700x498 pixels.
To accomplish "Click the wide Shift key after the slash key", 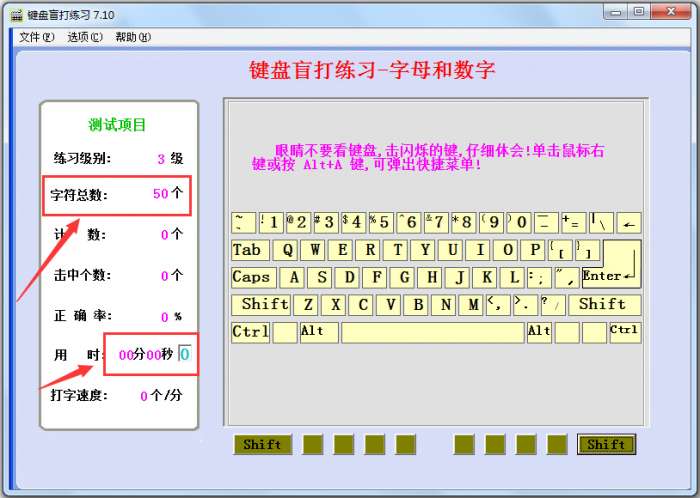I will pyautogui.click(x=605, y=305).
